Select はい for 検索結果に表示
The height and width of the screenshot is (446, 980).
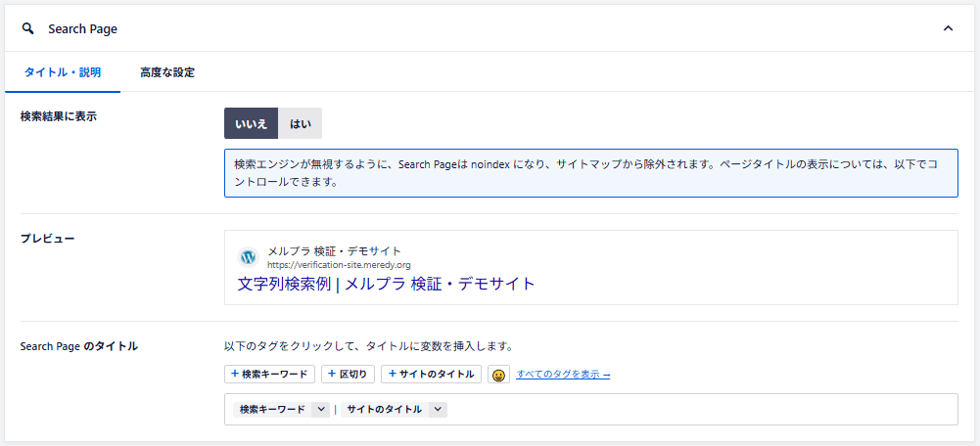301,123
